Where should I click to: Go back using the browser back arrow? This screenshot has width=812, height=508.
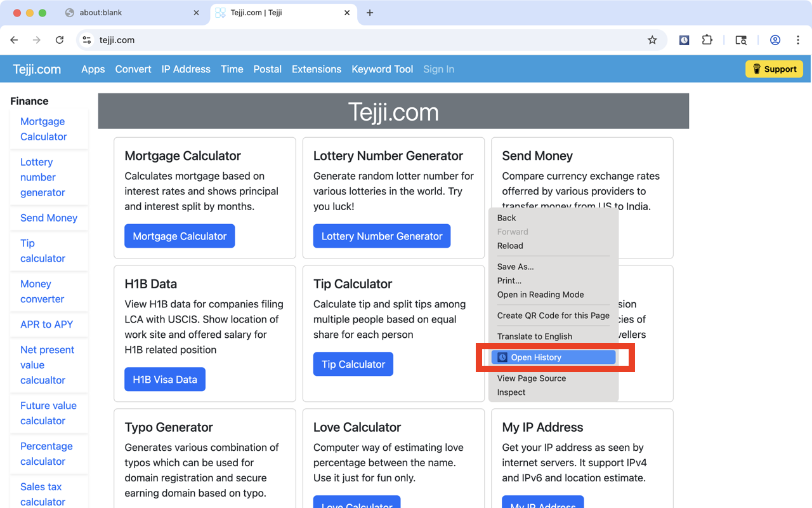(14, 40)
